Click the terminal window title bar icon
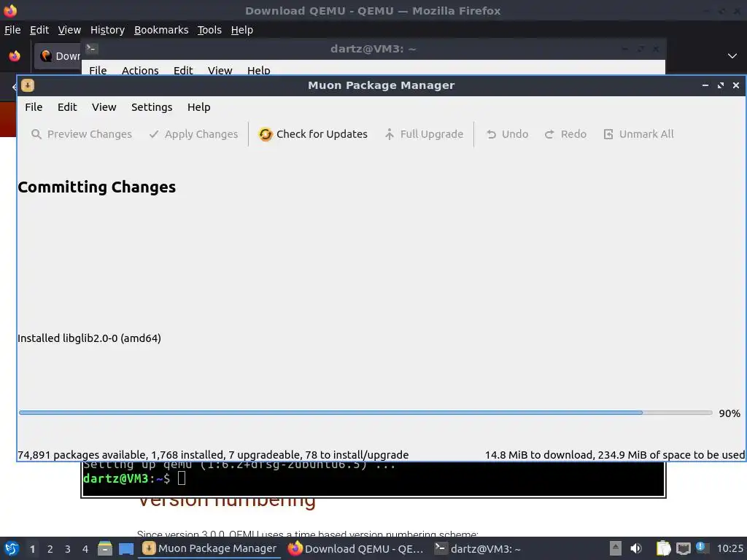 [x=91, y=48]
